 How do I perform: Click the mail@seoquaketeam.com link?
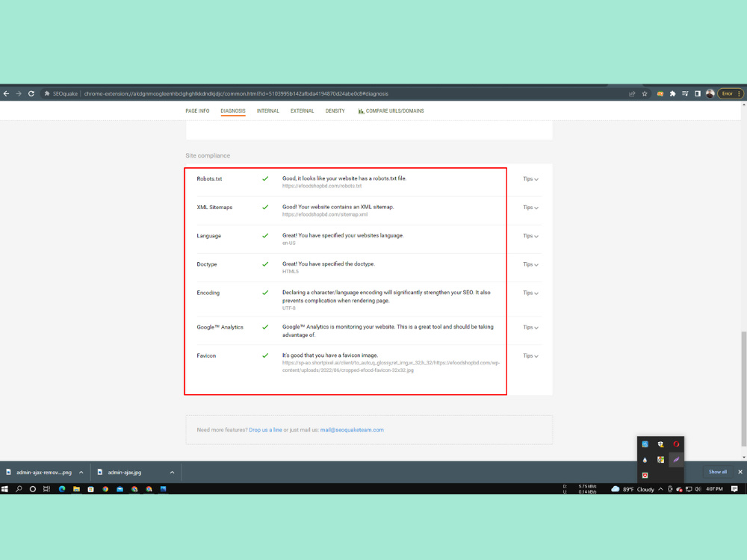tap(352, 430)
